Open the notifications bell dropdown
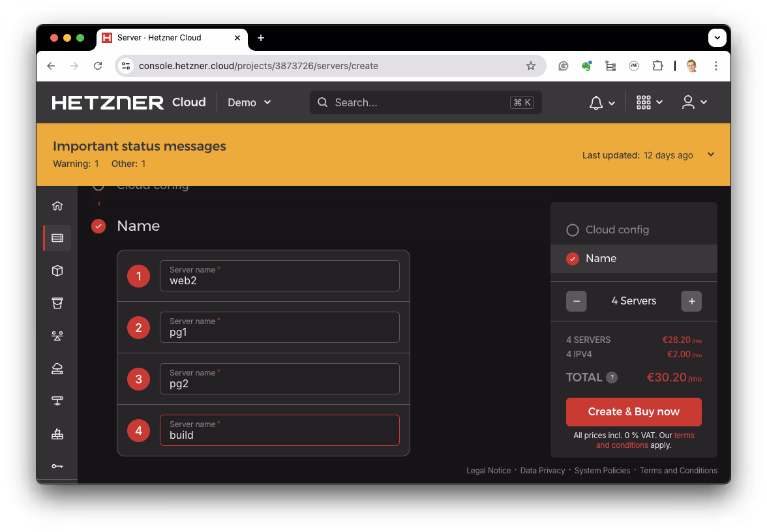The image size is (767, 532). click(601, 102)
